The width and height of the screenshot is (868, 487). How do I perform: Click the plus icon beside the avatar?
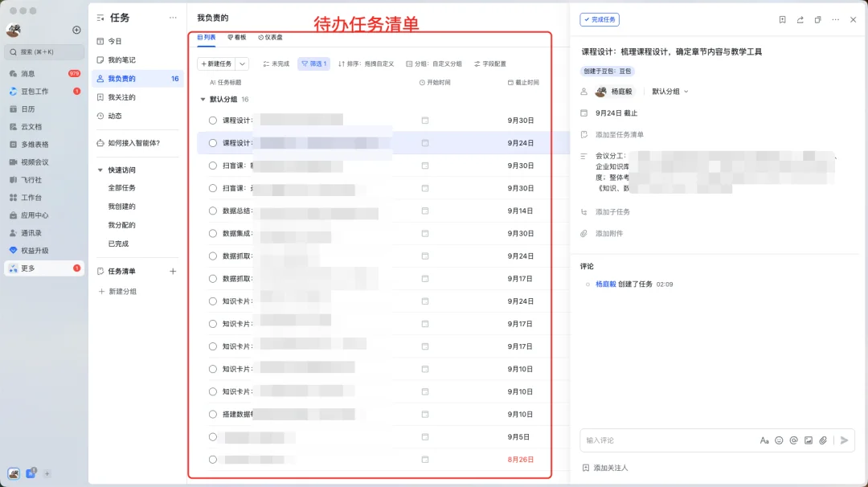[x=76, y=30]
